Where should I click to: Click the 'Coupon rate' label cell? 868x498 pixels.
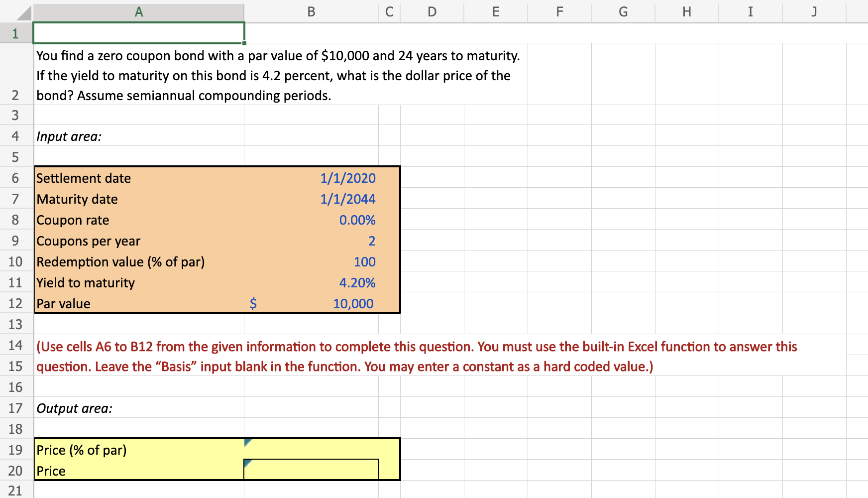(x=139, y=220)
